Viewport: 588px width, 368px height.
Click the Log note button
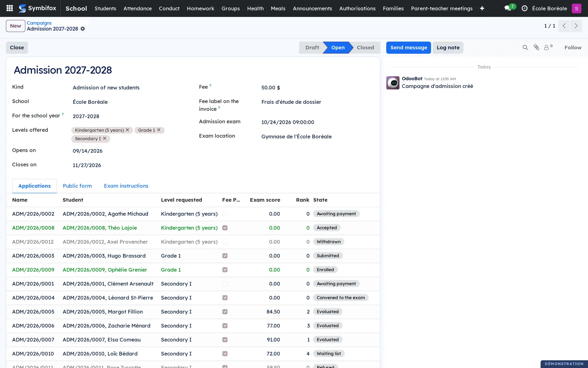[448, 47]
